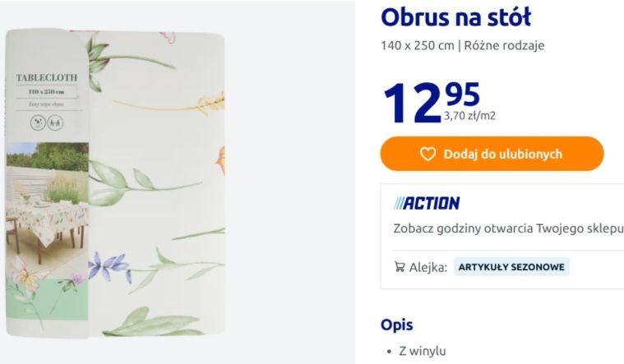Image resolution: width=624 pixels, height=364 pixels.
Task: Click the Action store logo
Action: pyautogui.click(x=427, y=203)
